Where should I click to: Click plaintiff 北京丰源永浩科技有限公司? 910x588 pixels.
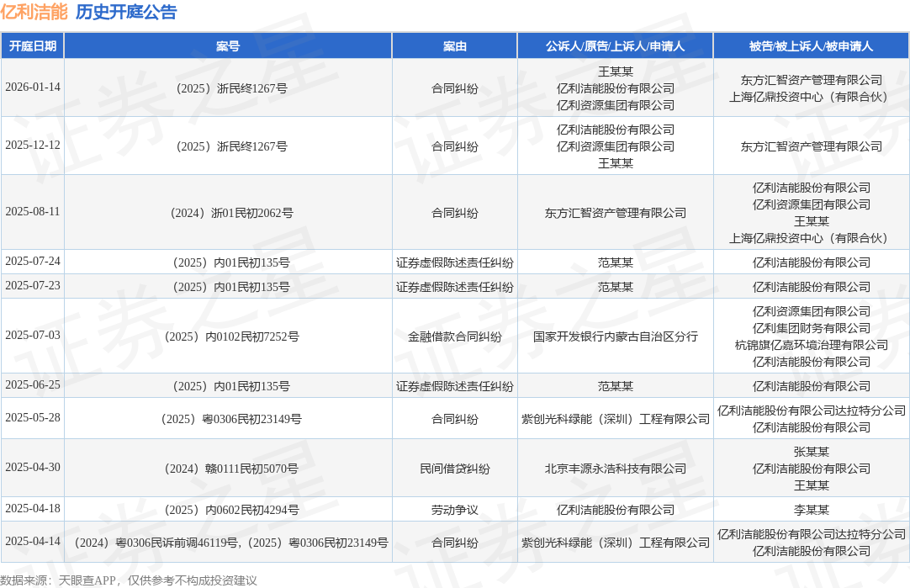[x=615, y=469]
